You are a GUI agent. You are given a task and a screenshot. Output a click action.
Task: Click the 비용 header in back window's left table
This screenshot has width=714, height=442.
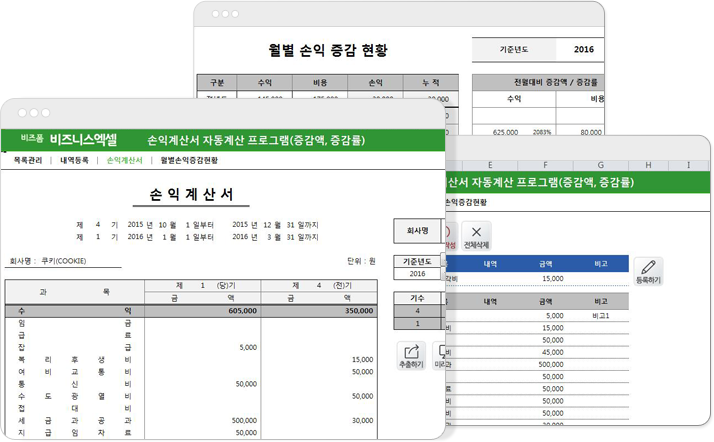click(320, 82)
